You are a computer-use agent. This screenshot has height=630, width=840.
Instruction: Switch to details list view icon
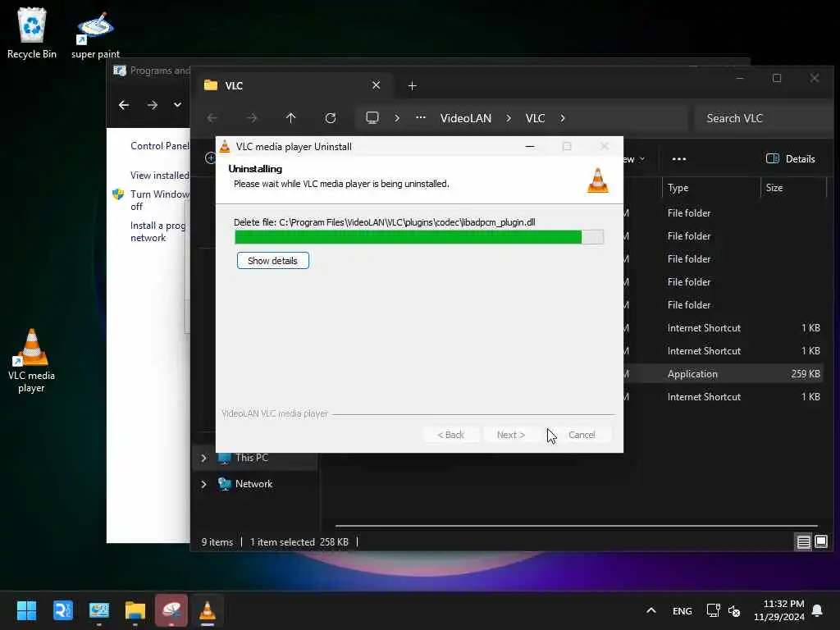coord(804,542)
